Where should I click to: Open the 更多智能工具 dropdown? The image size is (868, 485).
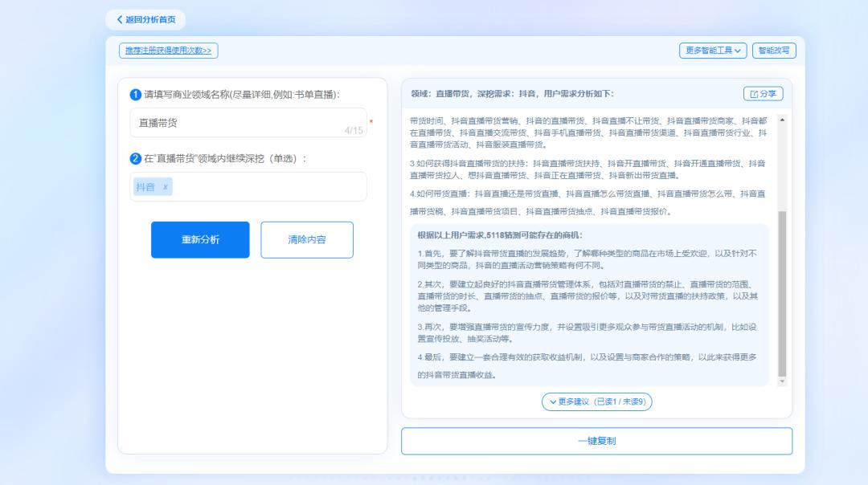click(715, 50)
